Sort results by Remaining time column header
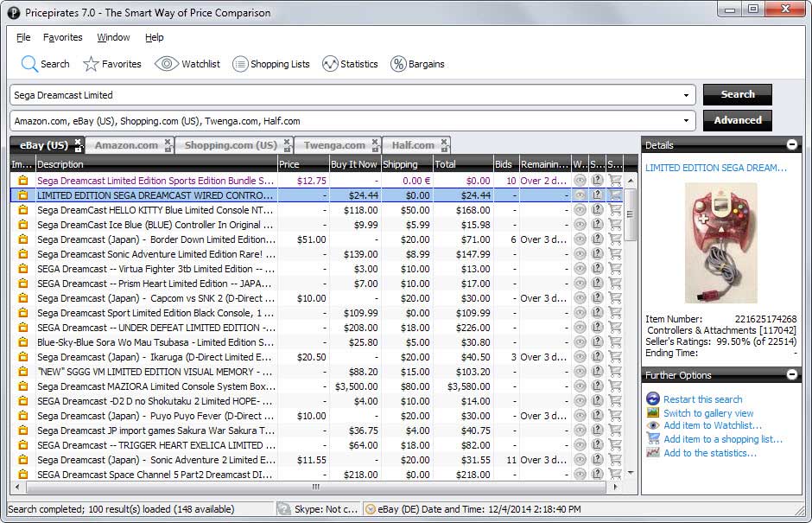The width and height of the screenshot is (812, 523). click(545, 164)
